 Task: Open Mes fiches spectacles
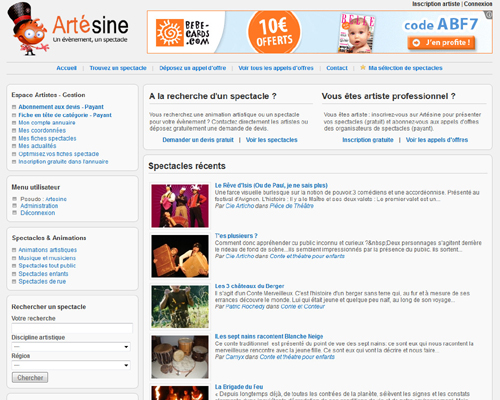(47, 138)
